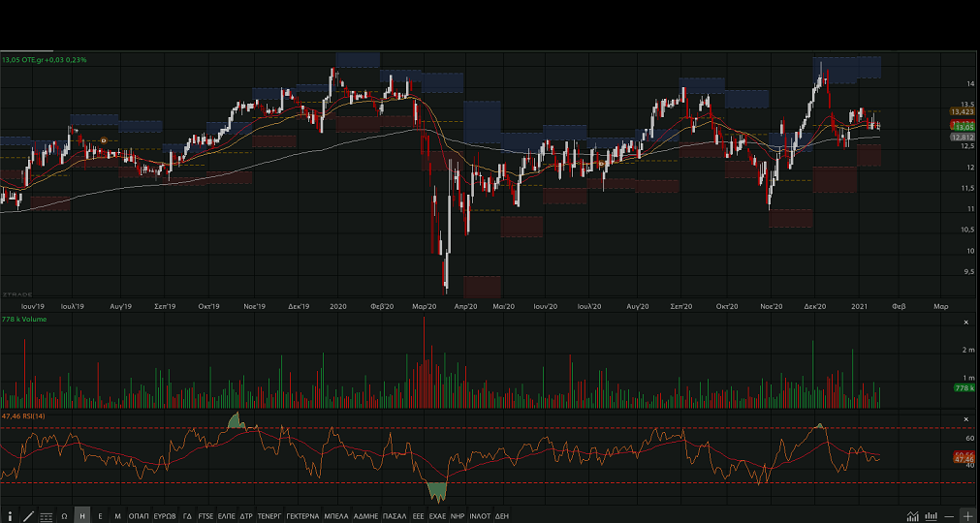
Task: Click the Μαρ'20 date axis label
Action: (425, 306)
